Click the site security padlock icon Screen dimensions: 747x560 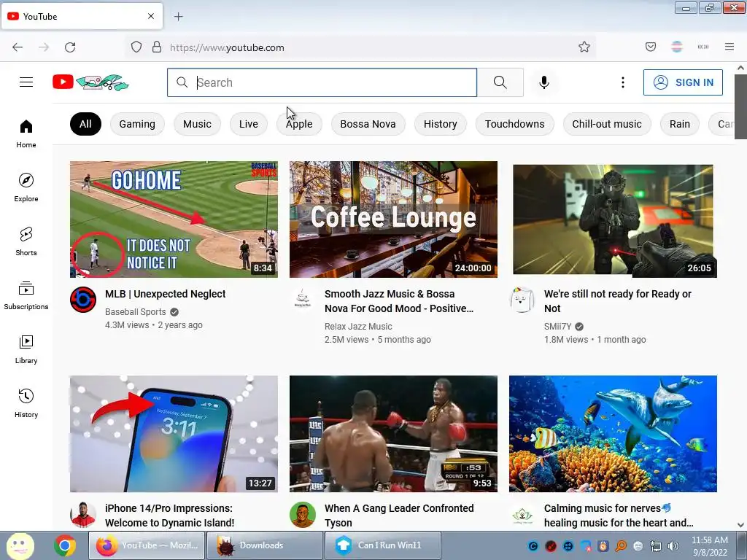(157, 47)
